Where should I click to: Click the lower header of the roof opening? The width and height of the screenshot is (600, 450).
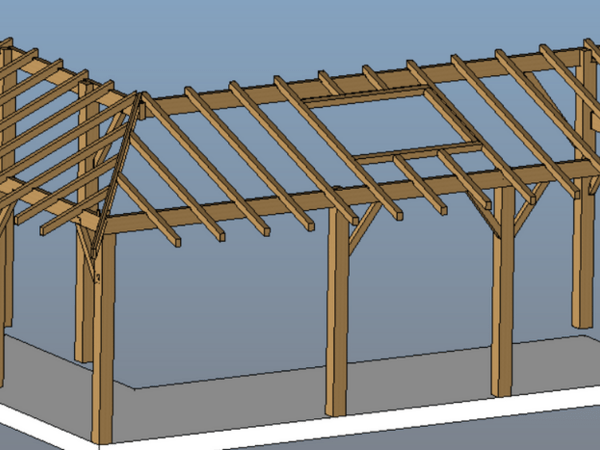(x=420, y=153)
